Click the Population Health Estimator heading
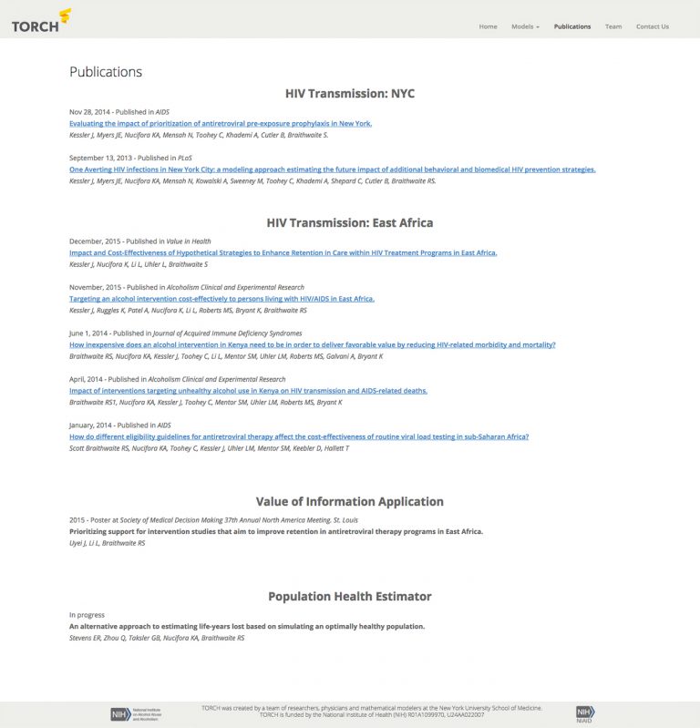 point(350,596)
